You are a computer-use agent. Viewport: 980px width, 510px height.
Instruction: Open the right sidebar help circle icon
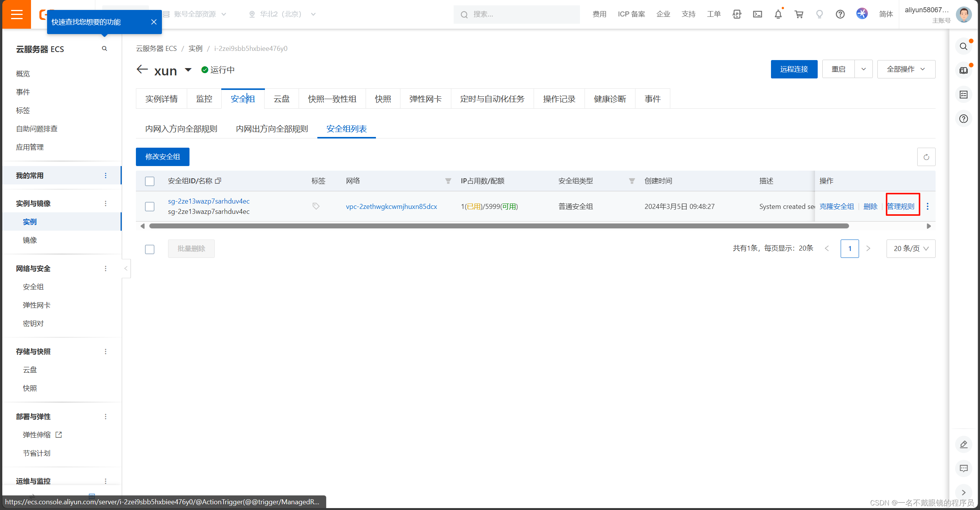(x=964, y=119)
